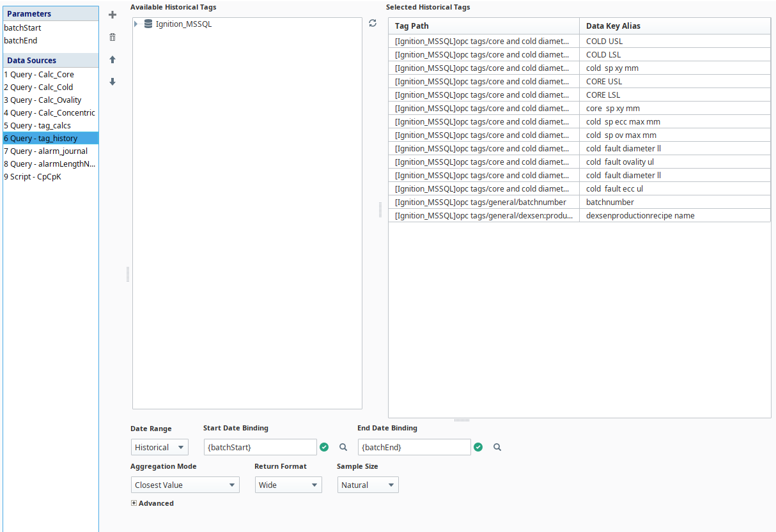Select data source 5 Query - tag_calcs
Image resolution: width=776 pixels, height=532 pixels.
point(51,125)
